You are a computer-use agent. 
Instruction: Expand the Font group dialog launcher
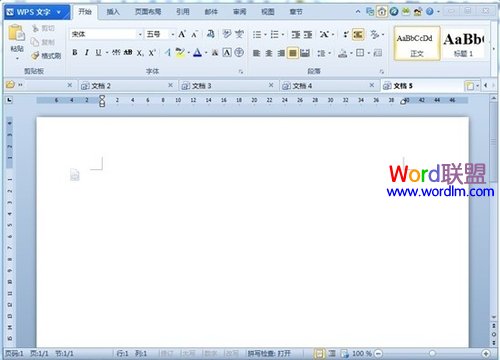click(x=241, y=72)
